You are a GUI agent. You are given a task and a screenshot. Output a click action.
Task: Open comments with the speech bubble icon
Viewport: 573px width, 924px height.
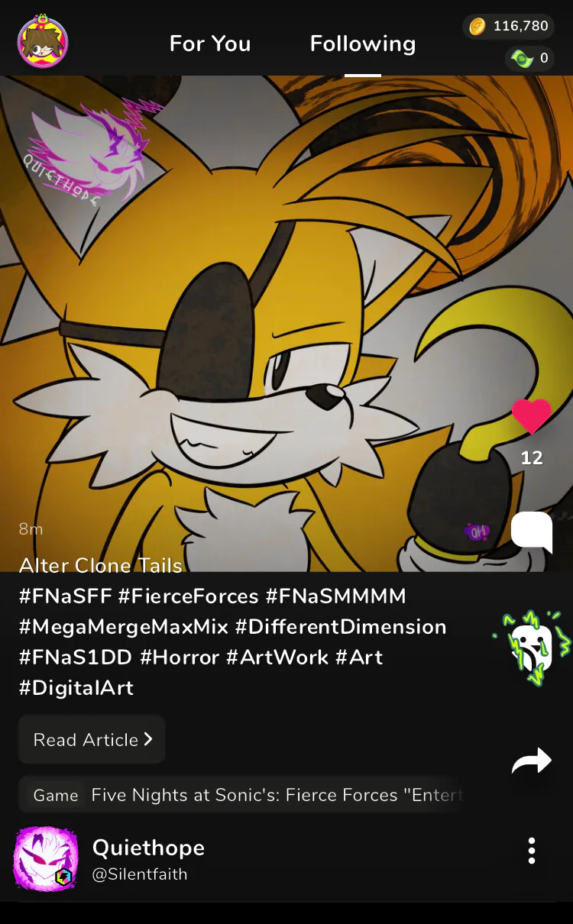(532, 532)
